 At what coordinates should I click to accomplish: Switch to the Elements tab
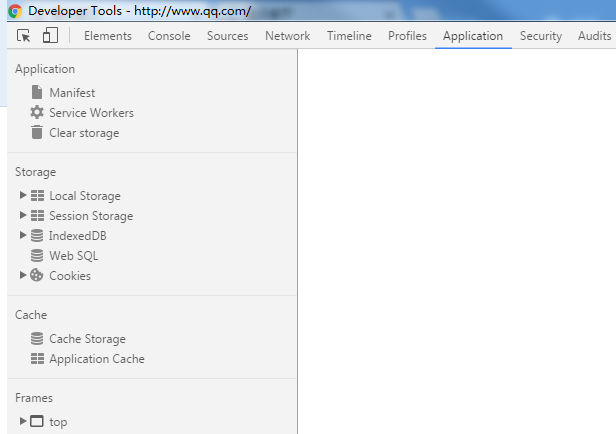108,36
